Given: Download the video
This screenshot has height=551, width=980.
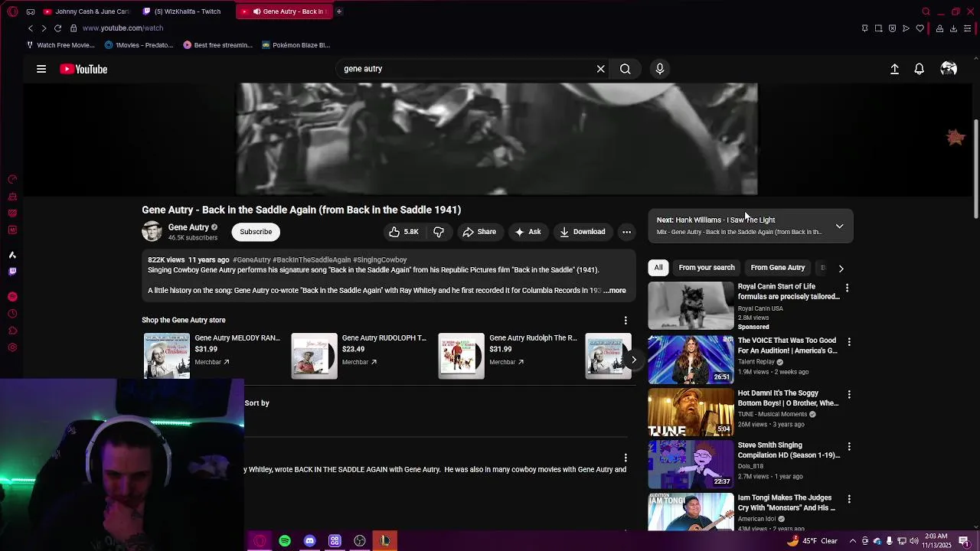Looking at the screenshot, I should click(x=583, y=232).
